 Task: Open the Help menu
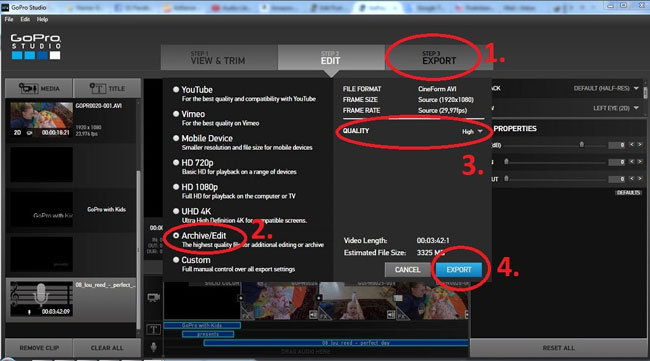coord(42,19)
